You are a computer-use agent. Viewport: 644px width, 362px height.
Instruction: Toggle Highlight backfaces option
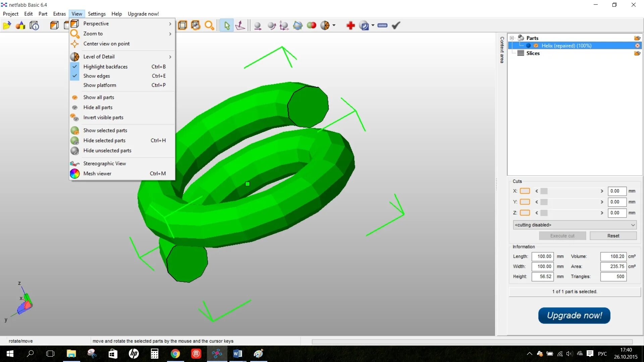[x=105, y=67]
